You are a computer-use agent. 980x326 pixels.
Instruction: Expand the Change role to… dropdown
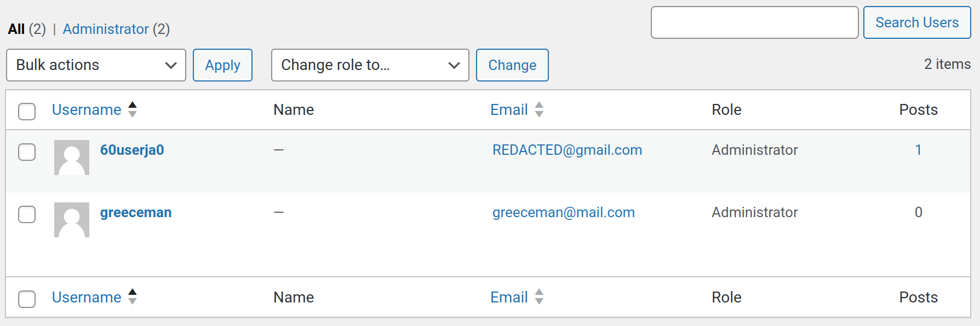[x=370, y=65]
